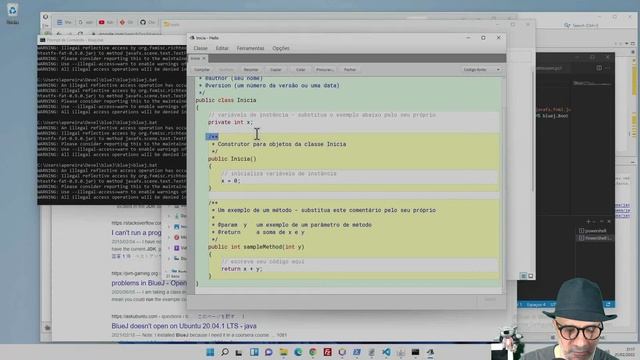Switch to the BlueJ taskbar icon

[430, 352]
